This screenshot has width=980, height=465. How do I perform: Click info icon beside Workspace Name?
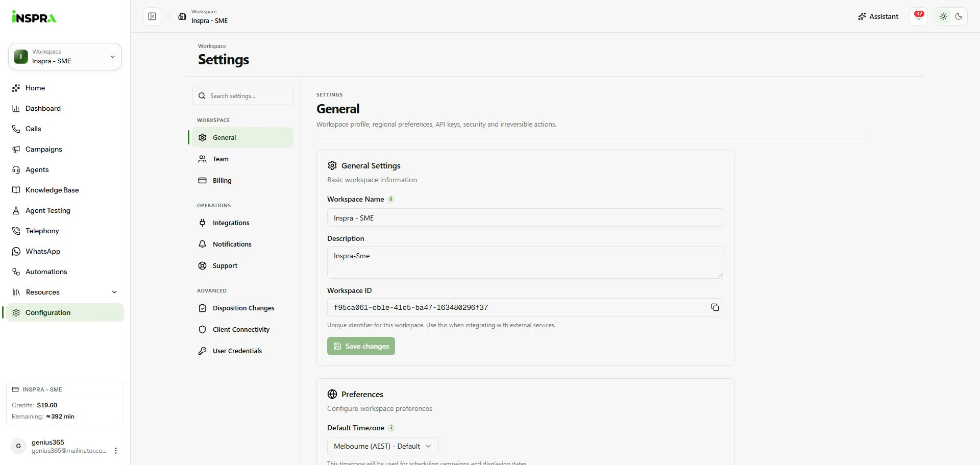tap(391, 199)
